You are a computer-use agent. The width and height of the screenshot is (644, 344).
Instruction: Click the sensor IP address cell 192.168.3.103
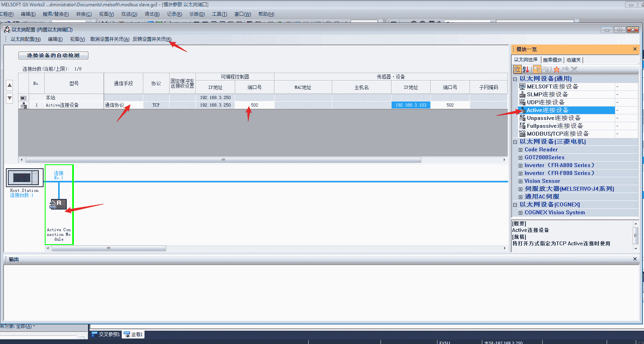click(x=411, y=105)
